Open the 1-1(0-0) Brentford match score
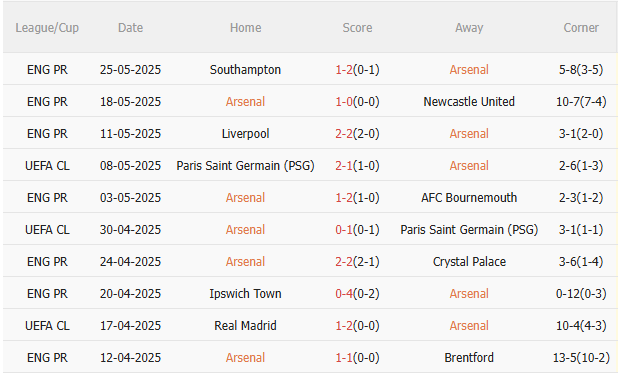618x378 pixels. point(357,358)
